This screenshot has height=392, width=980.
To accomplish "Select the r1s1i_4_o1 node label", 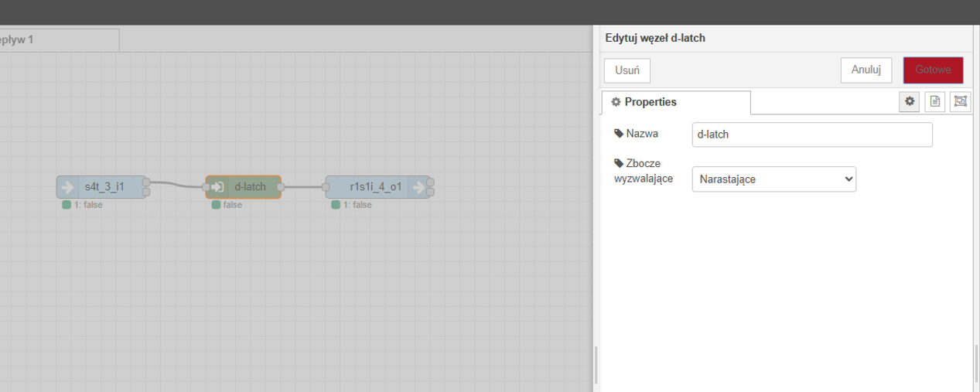I will pos(375,187).
